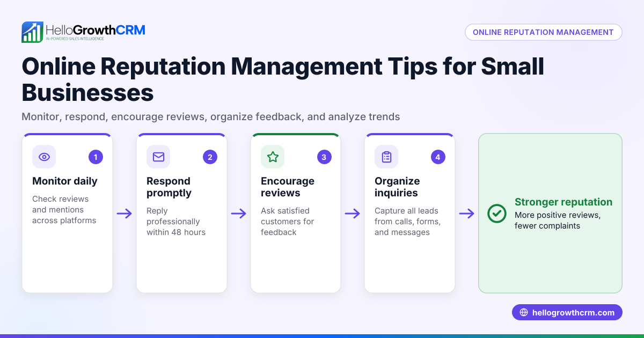Click the HelloGrowthCRM bar chart logo icon

tap(32, 32)
